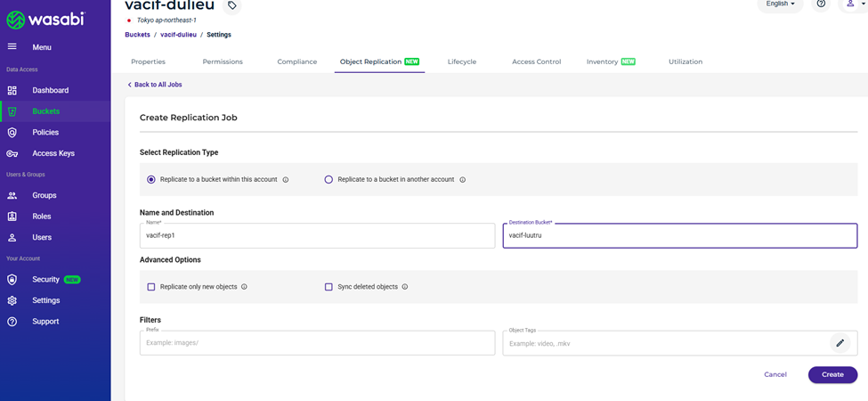
Task: Click the bucket tag icon beside title
Action: (232, 5)
